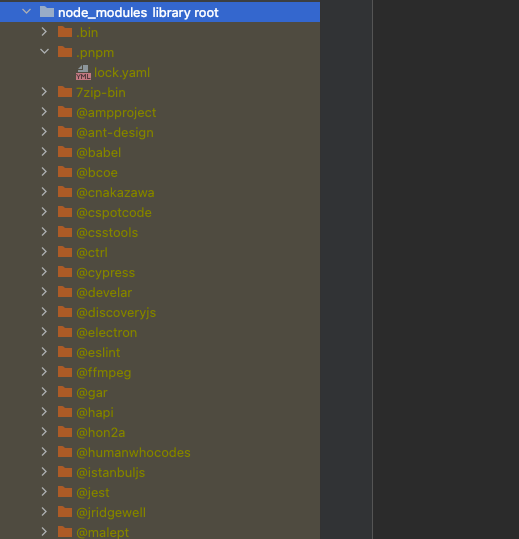Expand the @humanwhocodes folder chevron
The width and height of the screenshot is (519, 539).
(x=44, y=452)
